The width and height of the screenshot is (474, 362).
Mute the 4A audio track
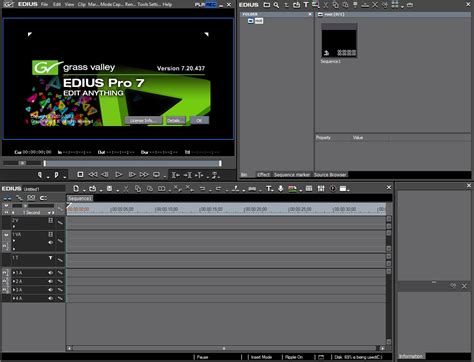(x=50, y=298)
